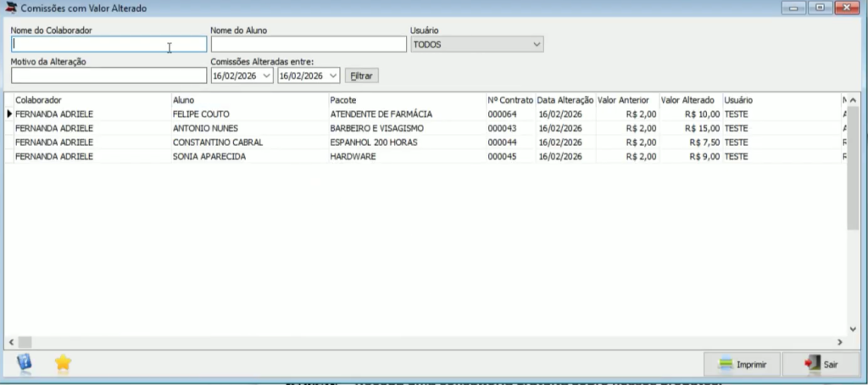Click contract number 000045
The height and width of the screenshot is (385, 868).
pos(502,157)
